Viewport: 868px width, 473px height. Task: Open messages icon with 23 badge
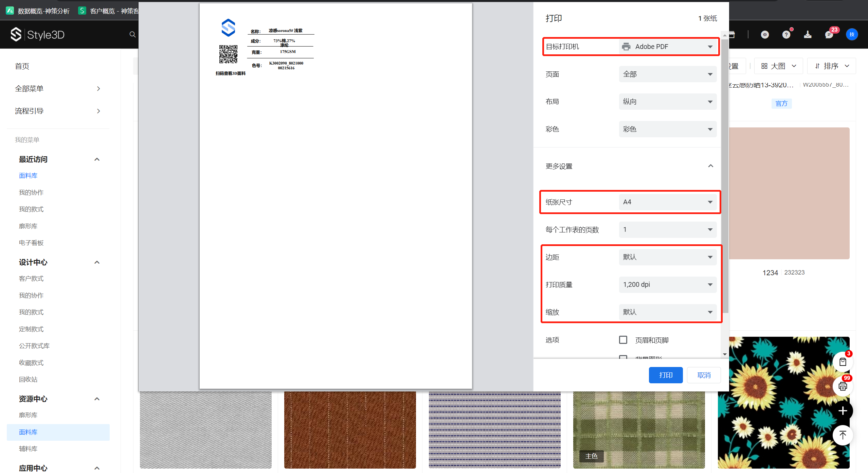(829, 35)
